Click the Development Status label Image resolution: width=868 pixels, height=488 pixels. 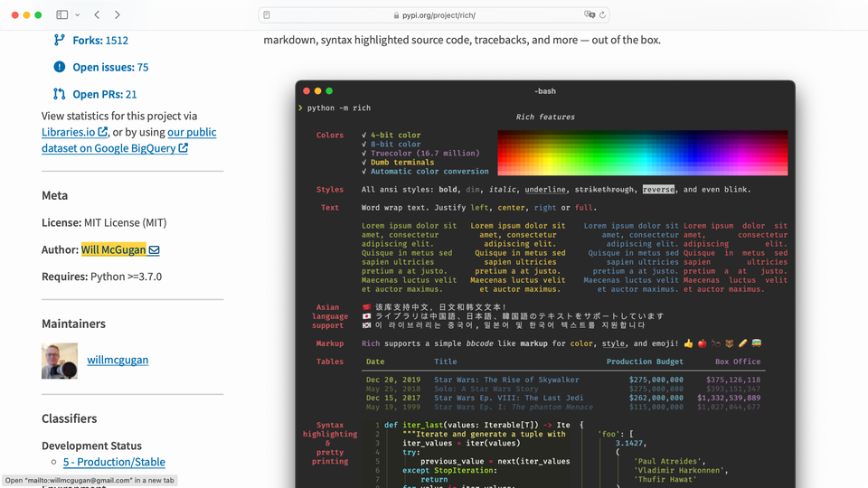pos(92,446)
